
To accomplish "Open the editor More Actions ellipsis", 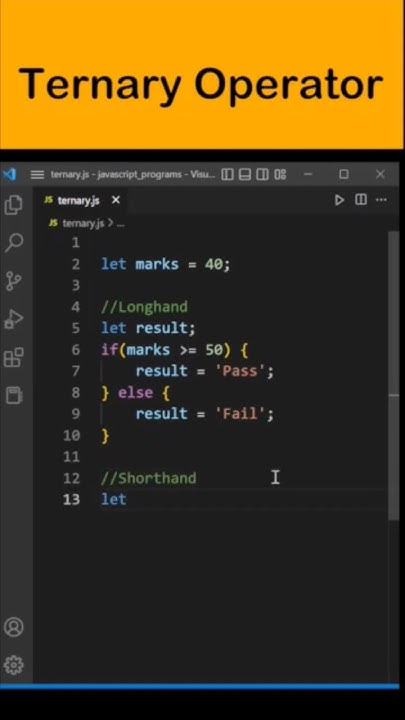I will tap(381, 200).
